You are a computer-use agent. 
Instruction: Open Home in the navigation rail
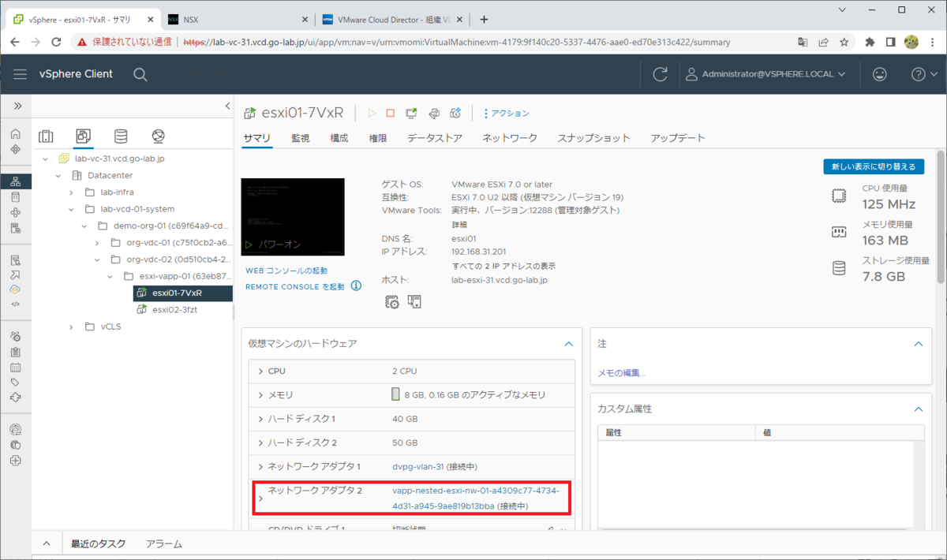pyautogui.click(x=16, y=133)
